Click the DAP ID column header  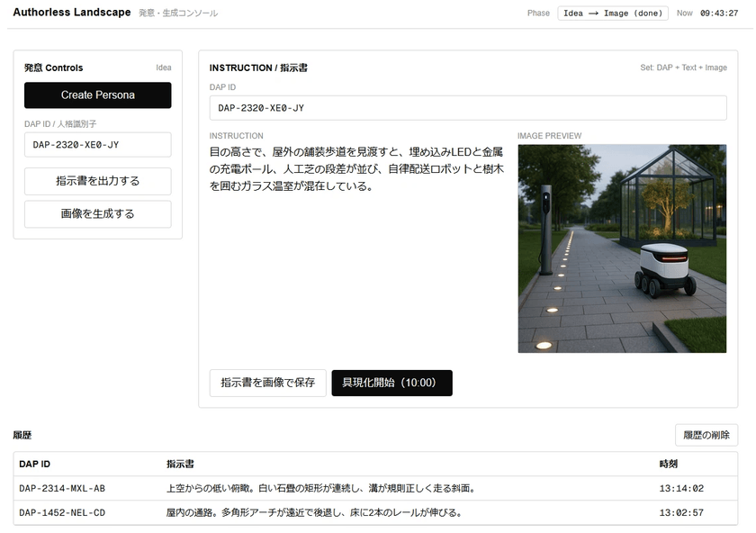[x=35, y=465]
